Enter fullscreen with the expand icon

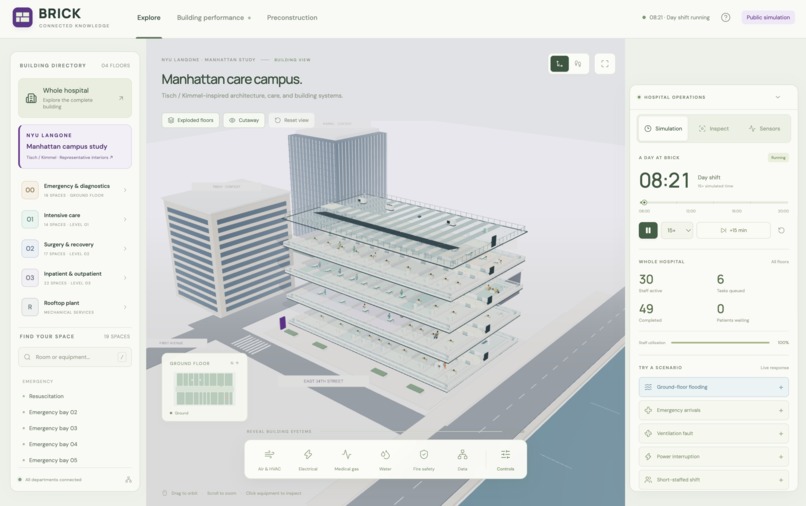[x=605, y=64]
